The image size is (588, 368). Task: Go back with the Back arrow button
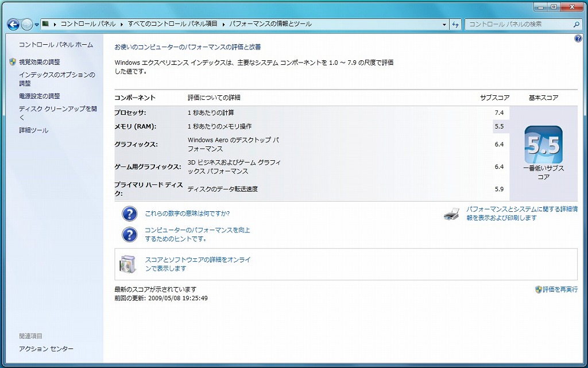coord(13,24)
